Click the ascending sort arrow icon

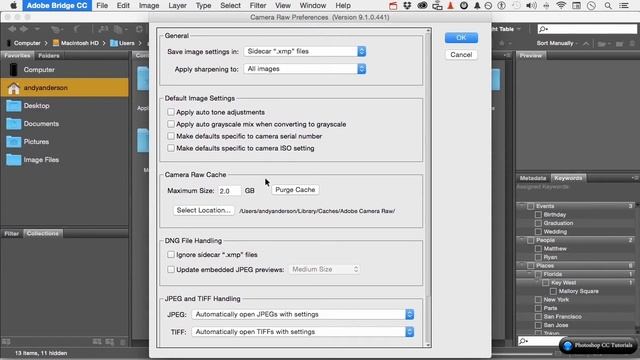point(586,43)
